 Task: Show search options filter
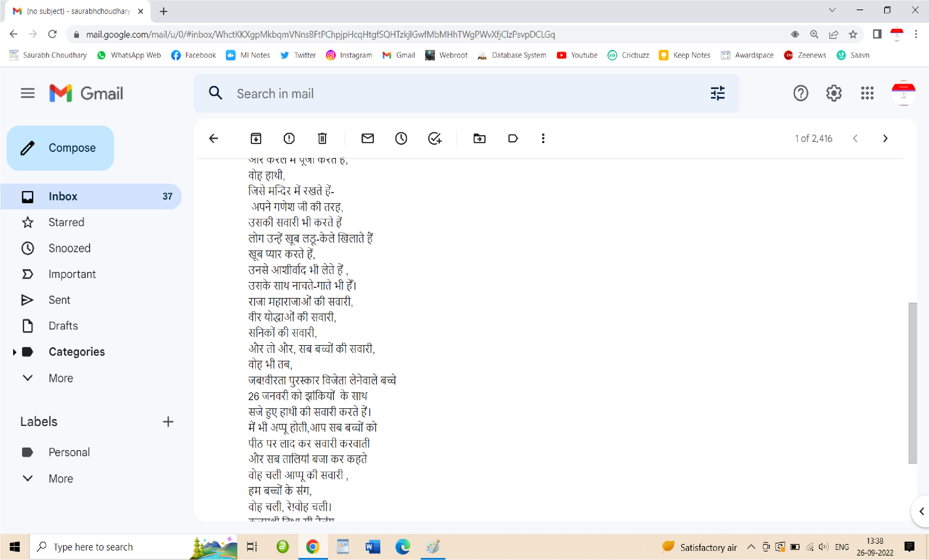click(717, 93)
